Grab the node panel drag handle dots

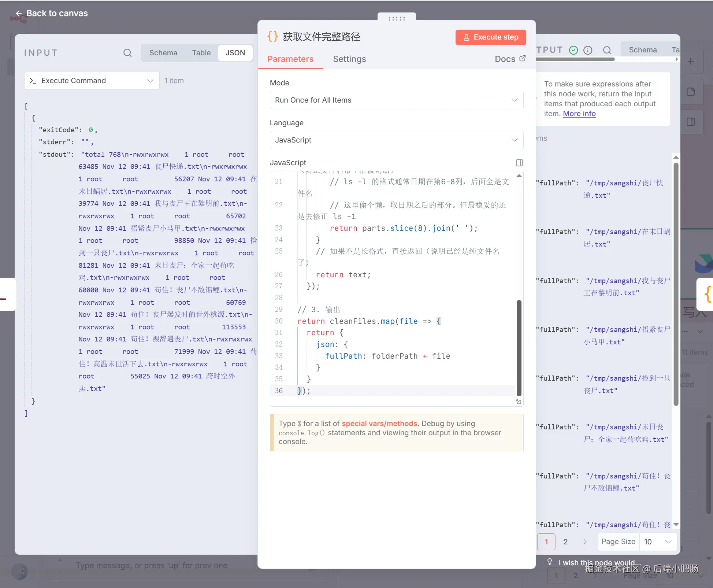pyautogui.click(x=397, y=18)
